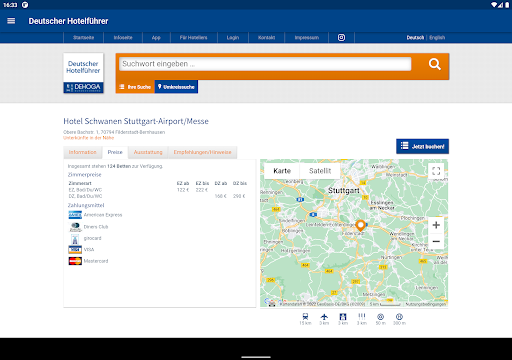
Task: Open the Ausstattung tab
Action: coord(148,152)
